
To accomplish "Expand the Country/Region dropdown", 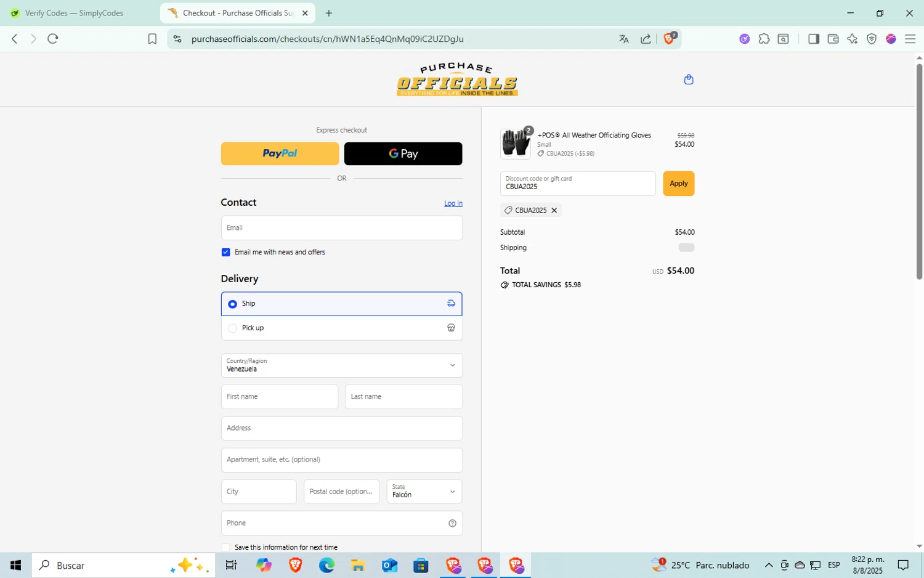I will 341,365.
